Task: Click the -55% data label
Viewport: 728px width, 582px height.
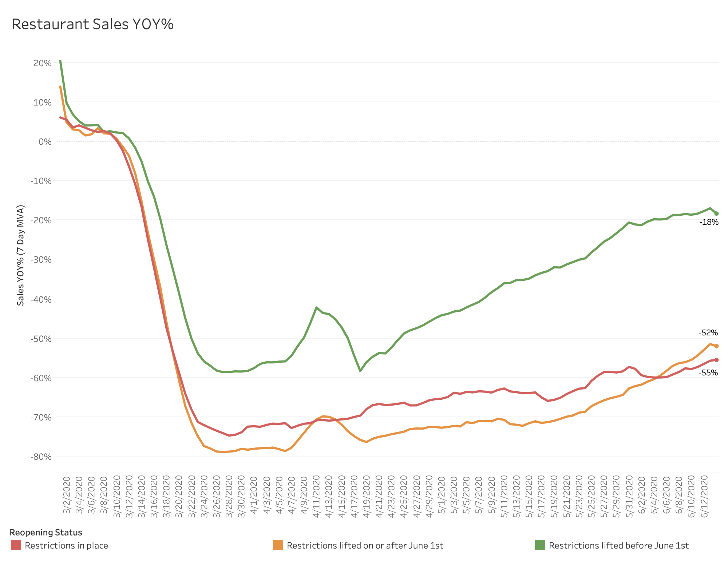Action: point(708,372)
